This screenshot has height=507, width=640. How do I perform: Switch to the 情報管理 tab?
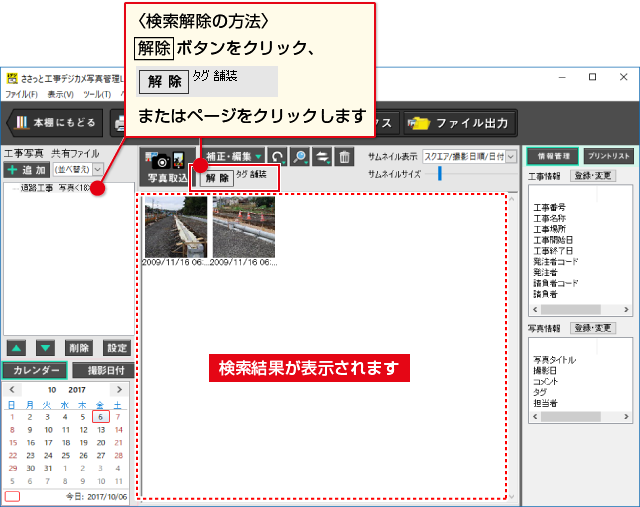coord(553,156)
